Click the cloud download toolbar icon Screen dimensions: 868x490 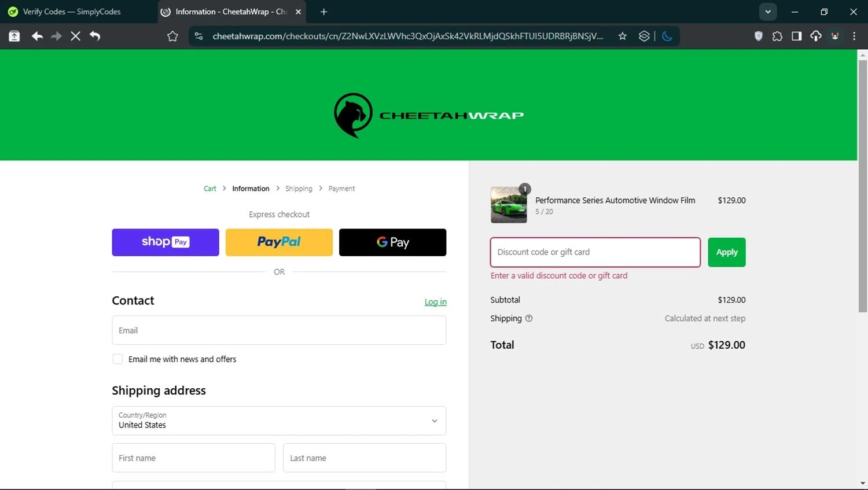click(x=816, y=36)
